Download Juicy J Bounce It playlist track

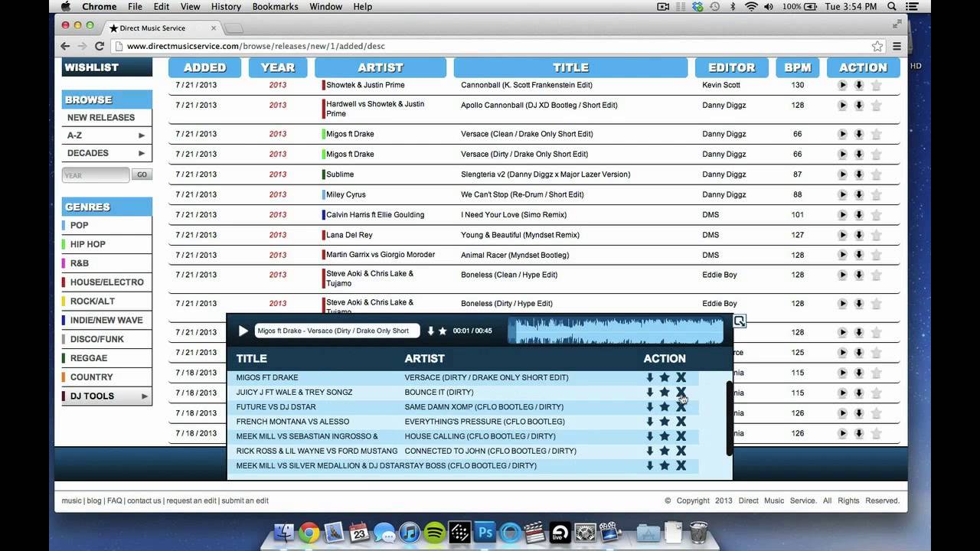pyautogui.click(x=650, y=392)
